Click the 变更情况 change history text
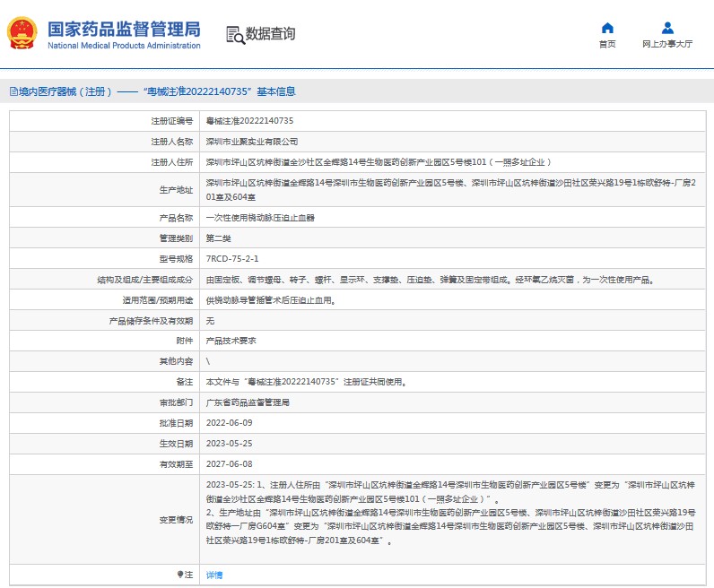Screen dimensions: 714x588 pos(451,513)
